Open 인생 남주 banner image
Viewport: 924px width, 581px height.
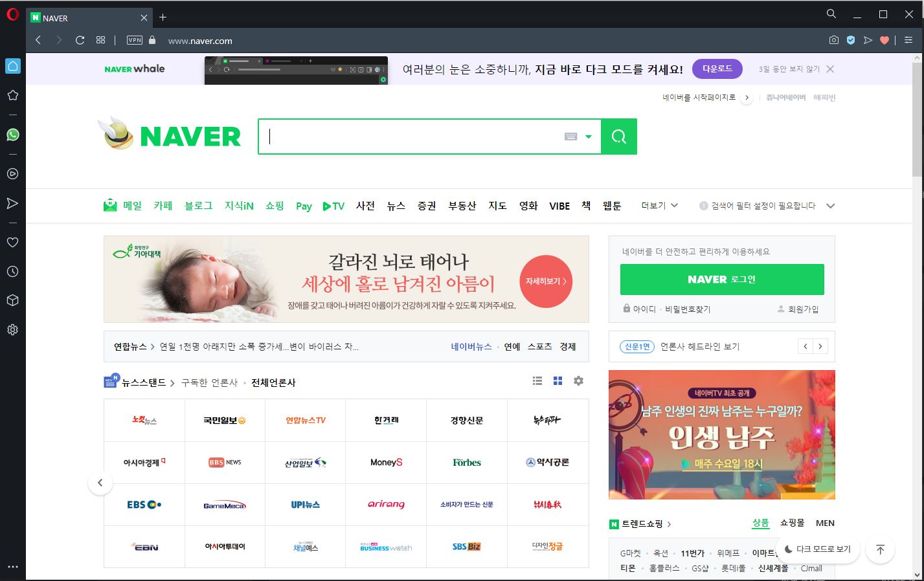[x=722, y=435]
